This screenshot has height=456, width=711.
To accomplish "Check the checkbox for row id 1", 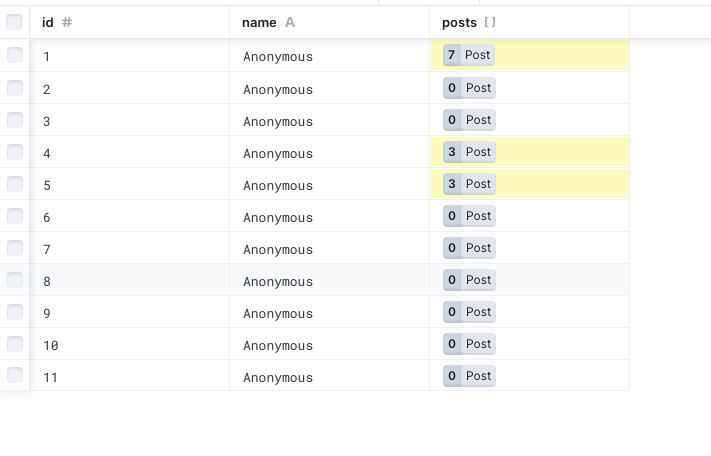I will (15, 55).
